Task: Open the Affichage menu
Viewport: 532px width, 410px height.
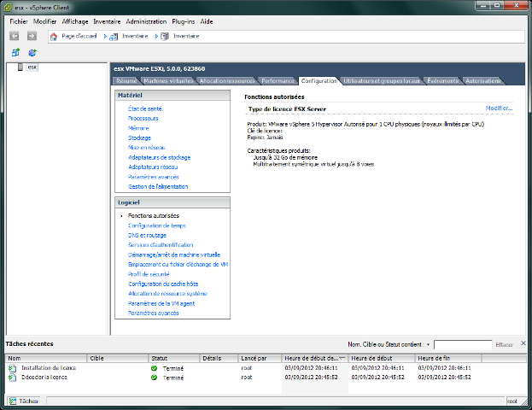Action: [75, 21]
